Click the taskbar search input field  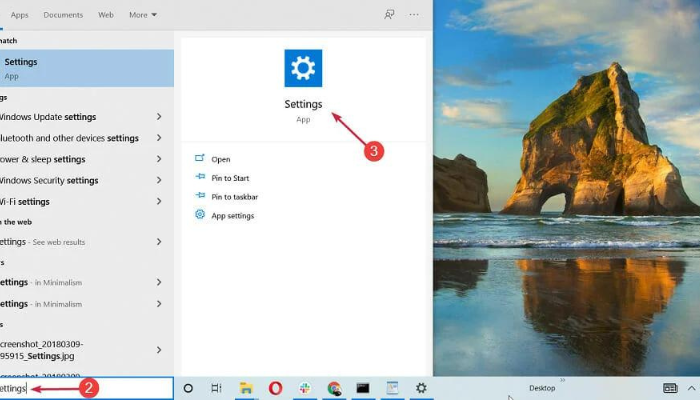point(87,388)
